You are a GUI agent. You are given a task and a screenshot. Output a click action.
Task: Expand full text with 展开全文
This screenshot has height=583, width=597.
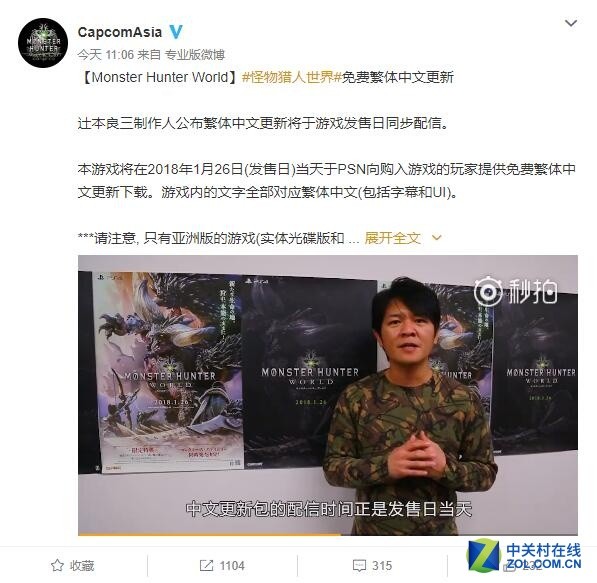coord(393,238)
